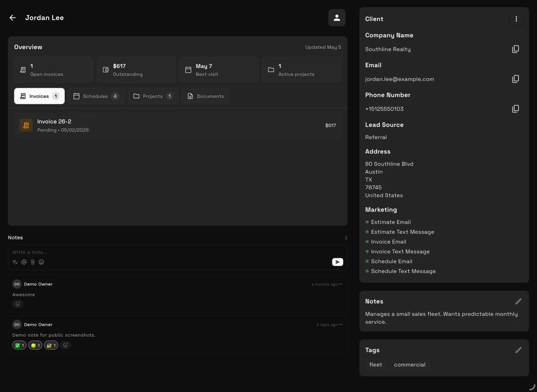Add a reaction to the Demo note
537x392 pixels.
click(x=65, y=345)
